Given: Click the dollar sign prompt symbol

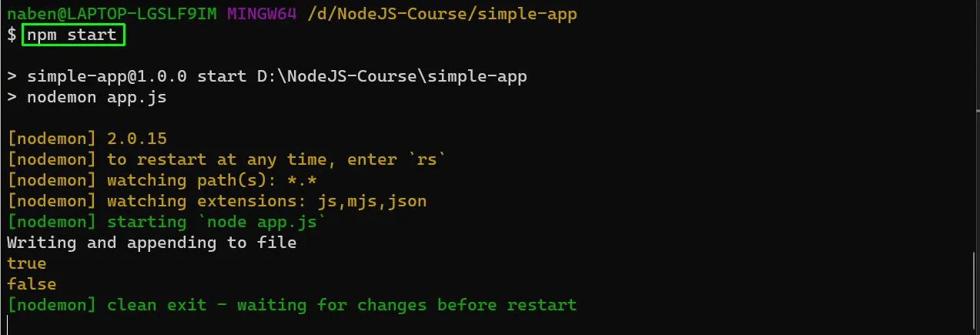Looking at the screenshot, I should point(12,35).
